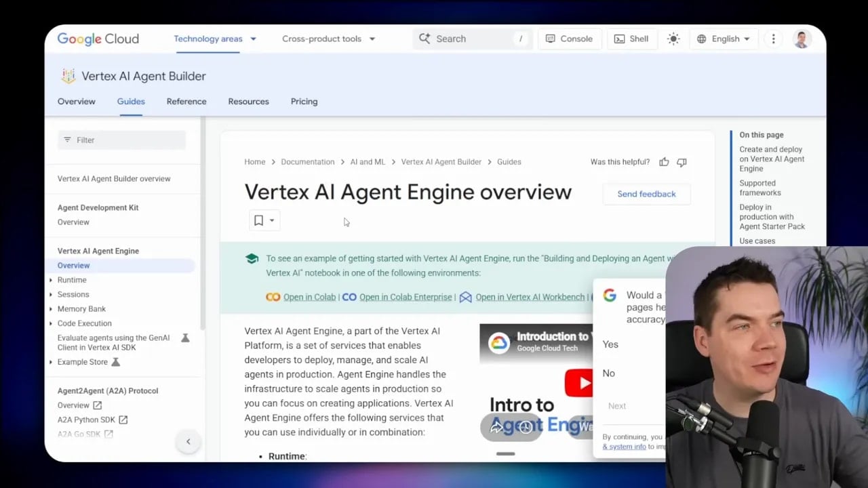
Task: Click the Vertex AI Agent Builder product icon
Action: point(68,76)
